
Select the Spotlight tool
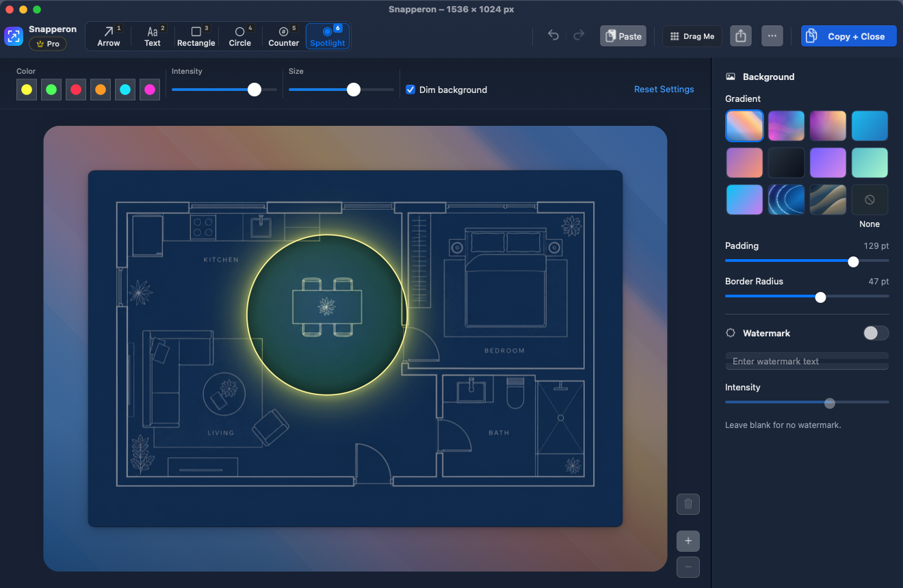click(328, 36)
